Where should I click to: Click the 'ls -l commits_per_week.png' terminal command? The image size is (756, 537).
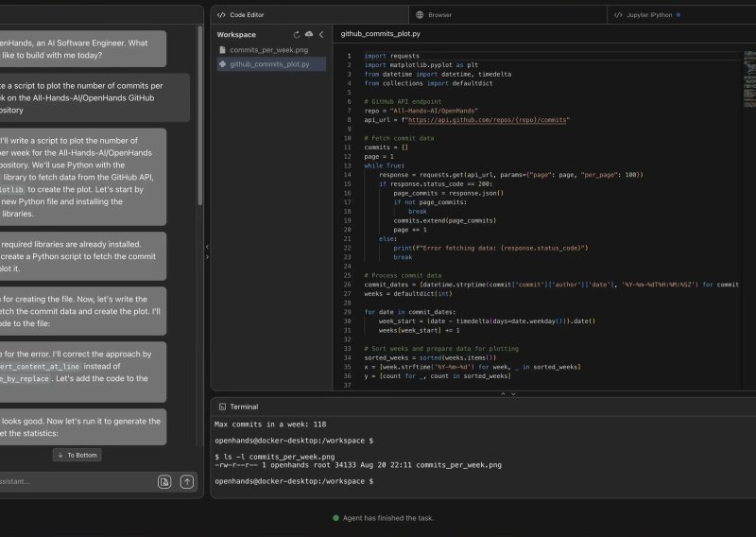point(275,457)
